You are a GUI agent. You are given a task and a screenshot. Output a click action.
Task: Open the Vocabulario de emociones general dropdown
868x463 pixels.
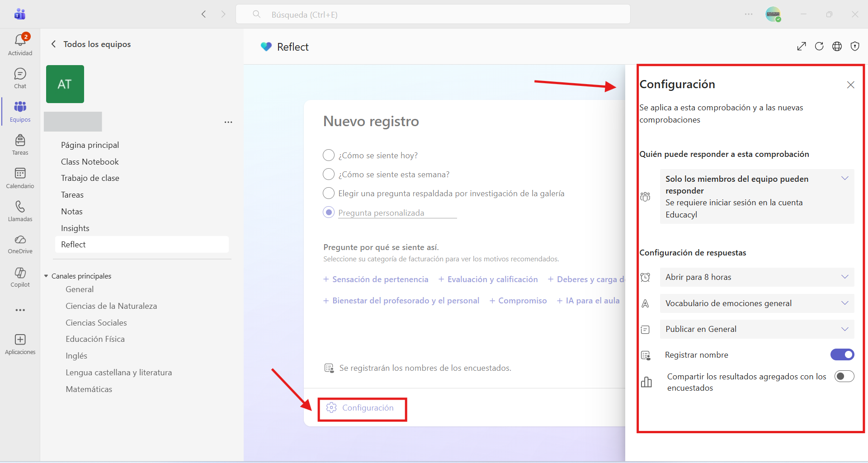(757, 303)
